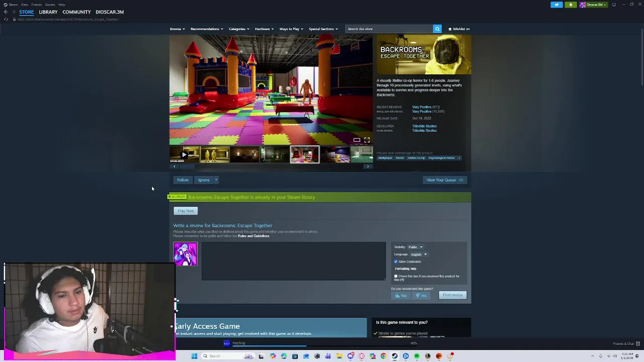Open the Trilobite Studios developer link

pyautogui.click(x=424, y=126)
